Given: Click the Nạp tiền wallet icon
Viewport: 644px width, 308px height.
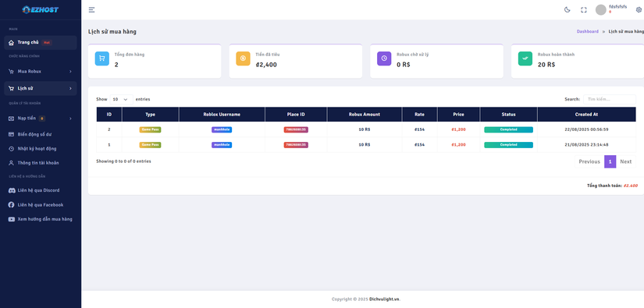Looking at the screenshot, I should 11,118.
